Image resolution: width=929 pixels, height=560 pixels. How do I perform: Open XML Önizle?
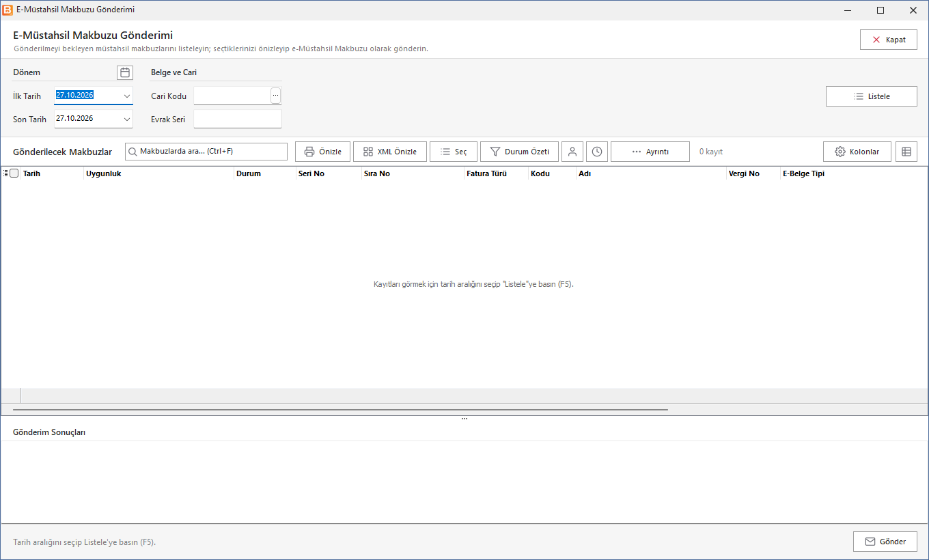coord(390,152)
